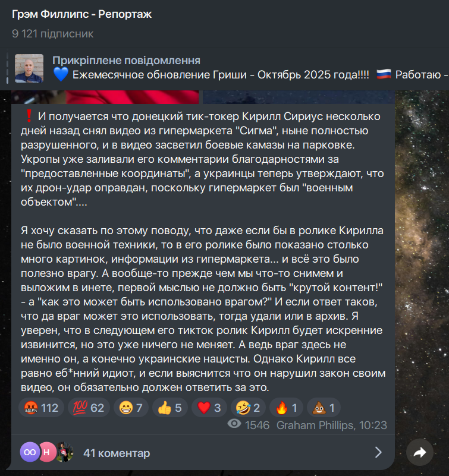Click the rolling laughing reaction with 2

pyautogui.click(x=248, y=408)
